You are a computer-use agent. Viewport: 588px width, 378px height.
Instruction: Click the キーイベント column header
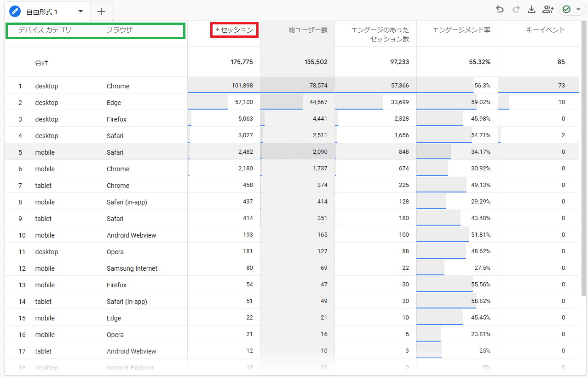545,30
